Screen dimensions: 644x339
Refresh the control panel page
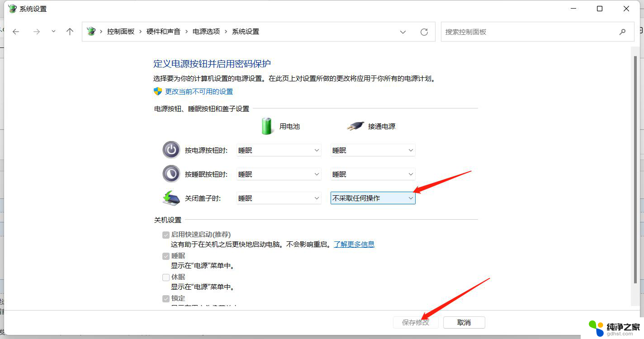[x=424, y=32]
